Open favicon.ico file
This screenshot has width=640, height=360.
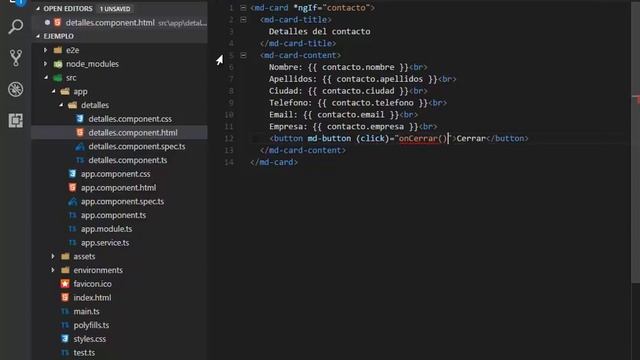(92, 284)
